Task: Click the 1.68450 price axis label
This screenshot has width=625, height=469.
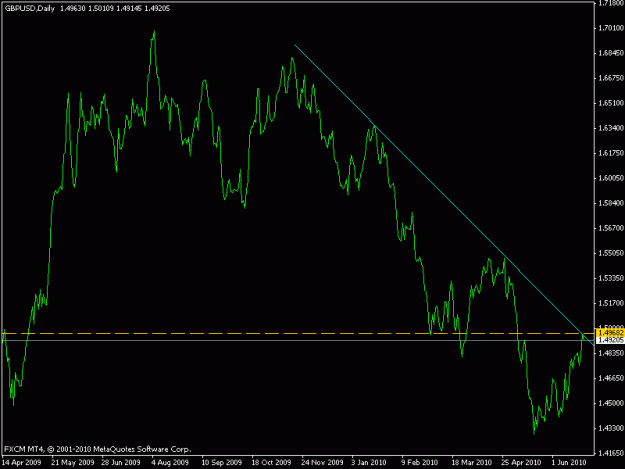Action: click(611, 53)
